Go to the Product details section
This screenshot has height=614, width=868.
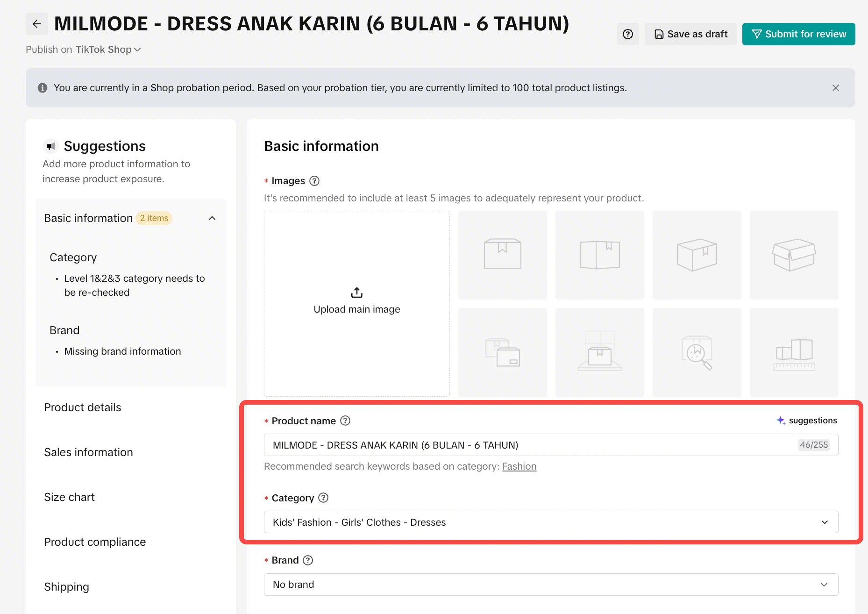click(x=83, y=407)
